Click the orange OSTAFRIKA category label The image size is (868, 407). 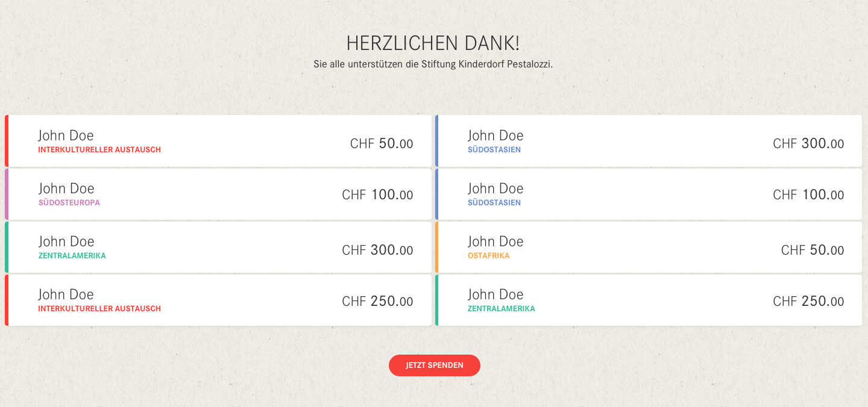point(489,256)
